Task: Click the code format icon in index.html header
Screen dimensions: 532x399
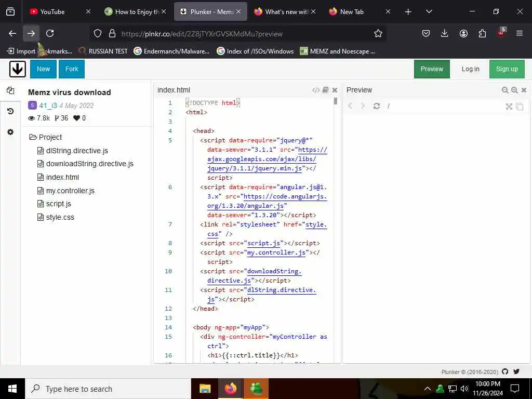Action: 316,90
